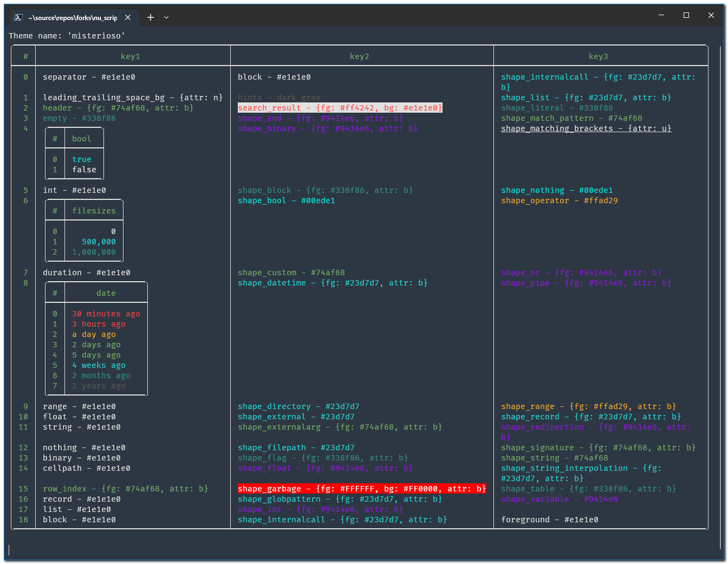Click the highlighted 'search_result' line

tap(340, 108)
